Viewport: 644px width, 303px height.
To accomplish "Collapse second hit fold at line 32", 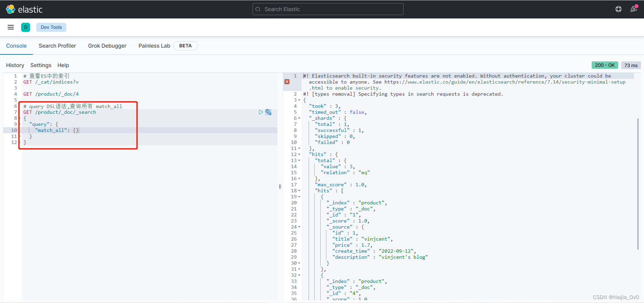I will (x=299, y=275).
